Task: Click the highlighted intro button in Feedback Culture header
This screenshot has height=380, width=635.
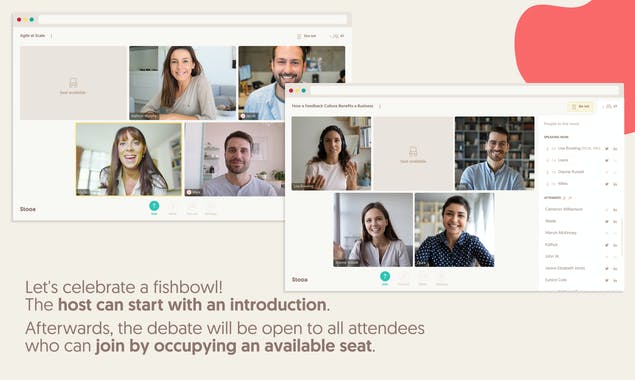Action: 580,107
